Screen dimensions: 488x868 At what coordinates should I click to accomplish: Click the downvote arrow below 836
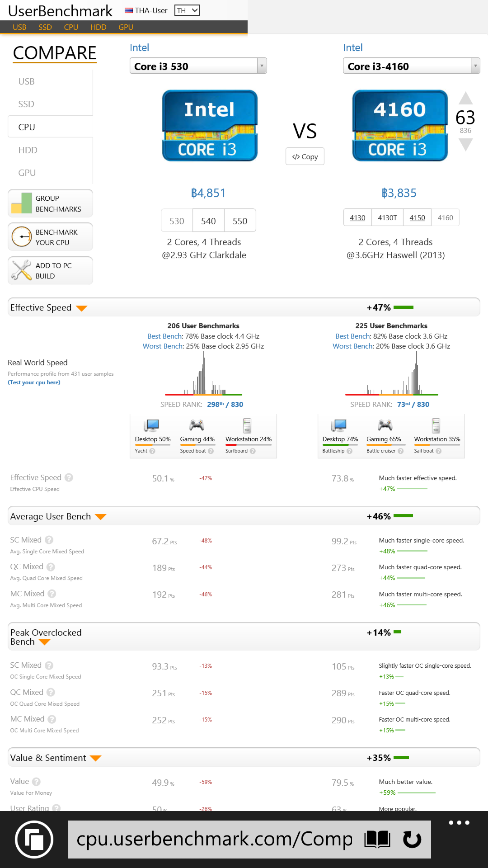click(465, 145)
